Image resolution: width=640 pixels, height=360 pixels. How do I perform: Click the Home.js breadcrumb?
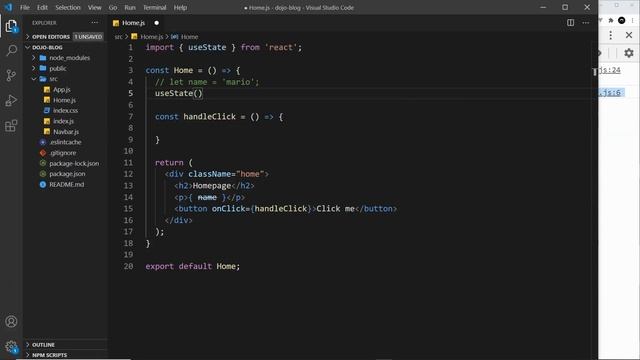pyautogui.click(x=151, y=37)
